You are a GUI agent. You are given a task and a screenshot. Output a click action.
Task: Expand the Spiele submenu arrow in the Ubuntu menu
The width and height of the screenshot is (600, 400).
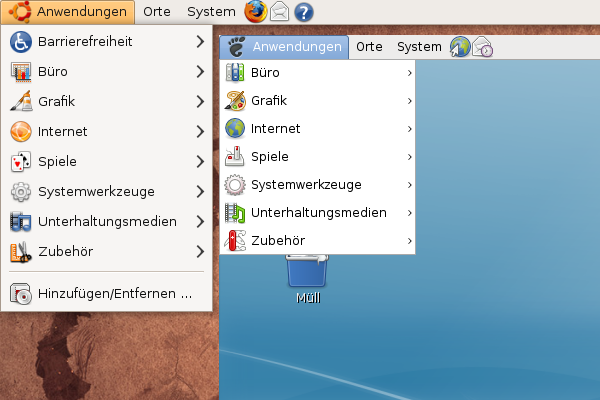click(200, 162)
